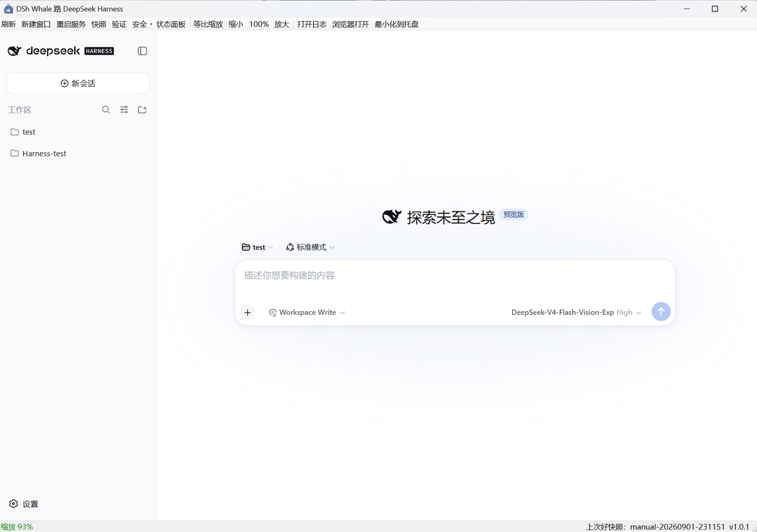Add a new workspace folder icon
The image size is (757, 532).
142,110
